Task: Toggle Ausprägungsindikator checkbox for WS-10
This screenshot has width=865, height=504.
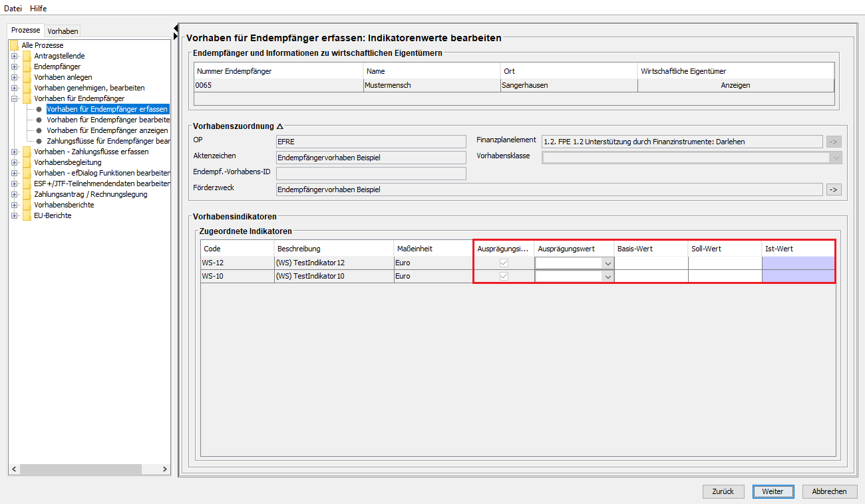Action: (x=504, y=276)
